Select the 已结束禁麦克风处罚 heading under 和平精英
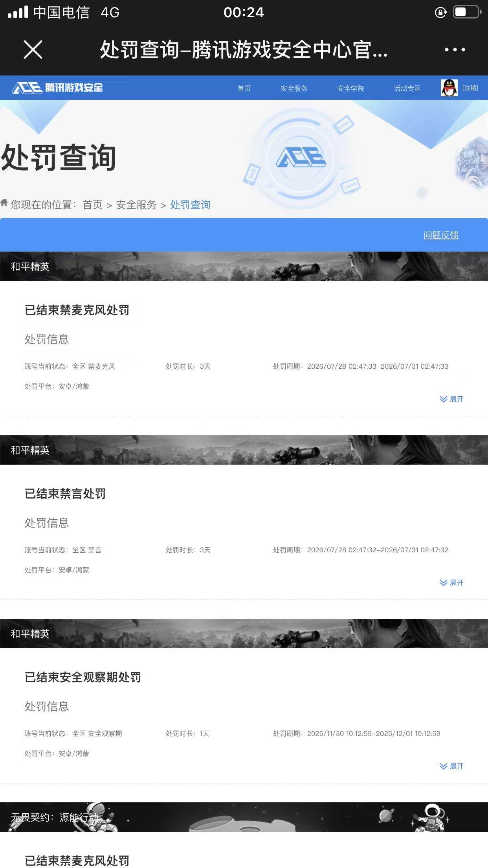This screenshot has width=488, height=868. pyautogui.click(x=77, y=310)
